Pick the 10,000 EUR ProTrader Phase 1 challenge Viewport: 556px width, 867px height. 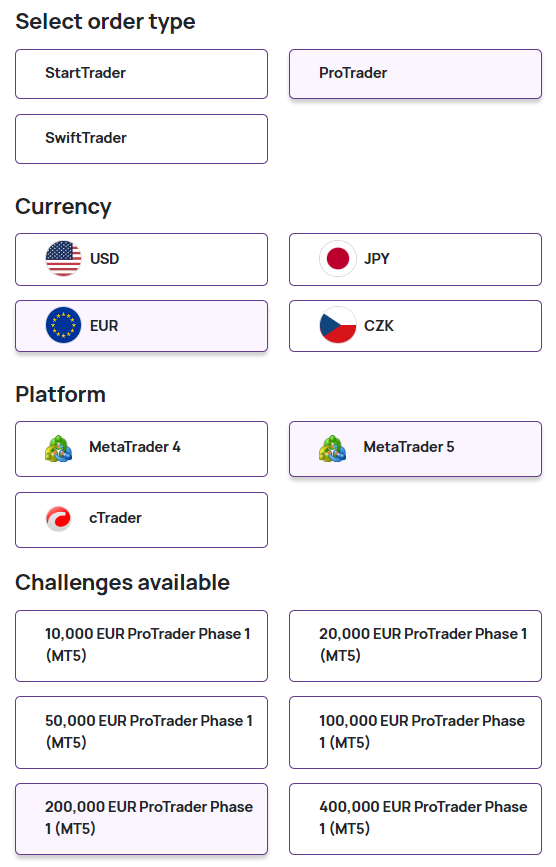point(141,646)
